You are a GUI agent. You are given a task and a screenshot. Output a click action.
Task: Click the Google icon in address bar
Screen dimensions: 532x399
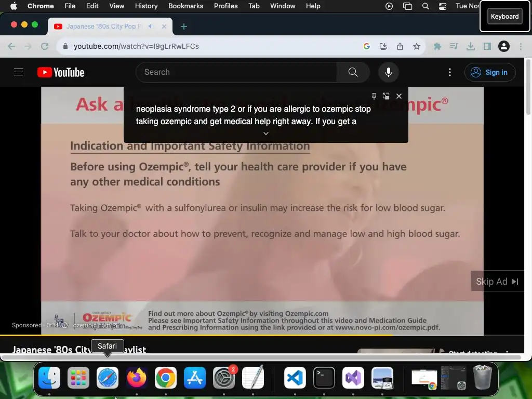367,46
